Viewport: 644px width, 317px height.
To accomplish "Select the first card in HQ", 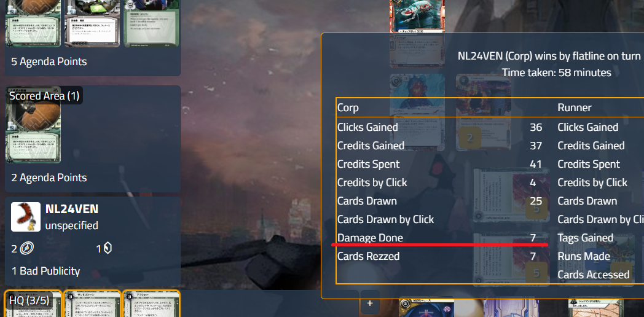I will pyautogui.click(x=33, y=303).
